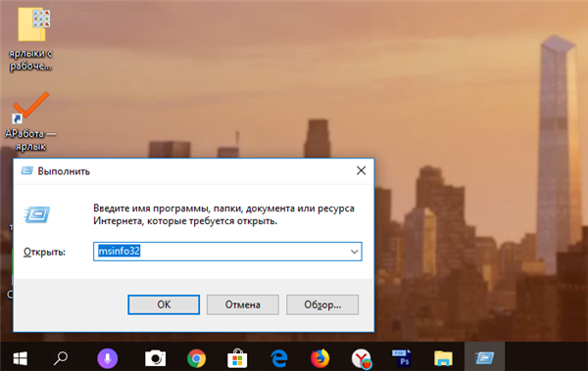Viewport: 588px width, 371px height.
Task: Open the Windows Start menu
Action: coord(20,358)
